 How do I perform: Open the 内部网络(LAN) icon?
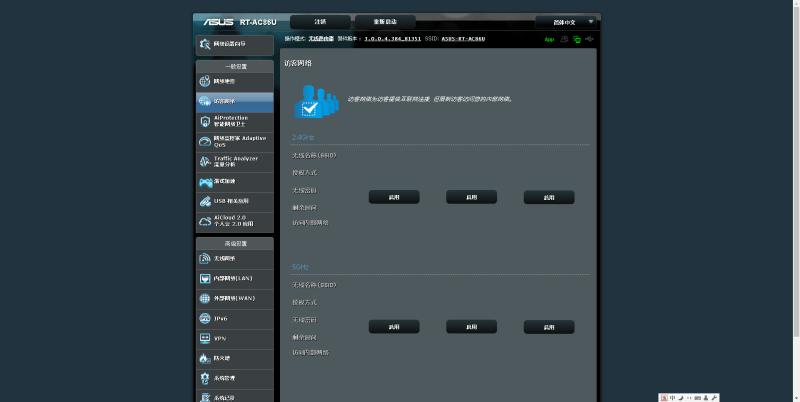pyautogui.click(x=205, y=279)
